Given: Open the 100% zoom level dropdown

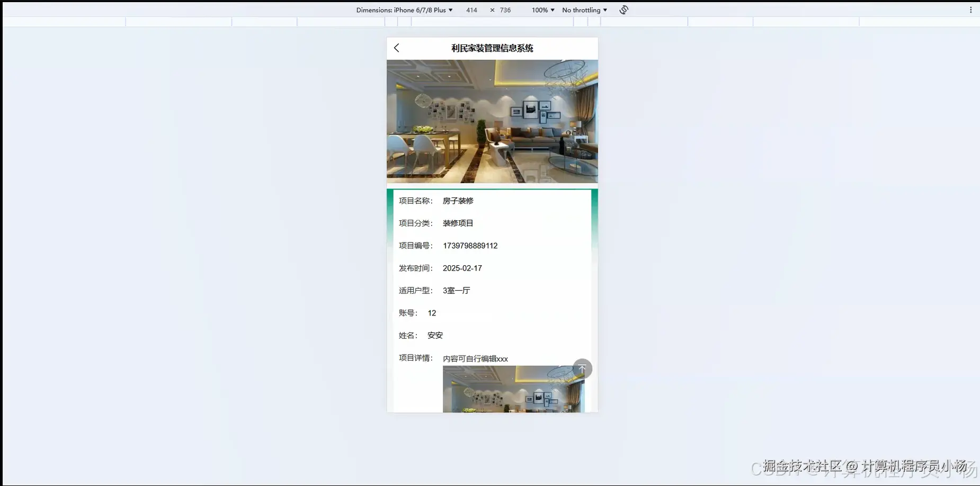Looking at the screenshot, I should point(541,10).
